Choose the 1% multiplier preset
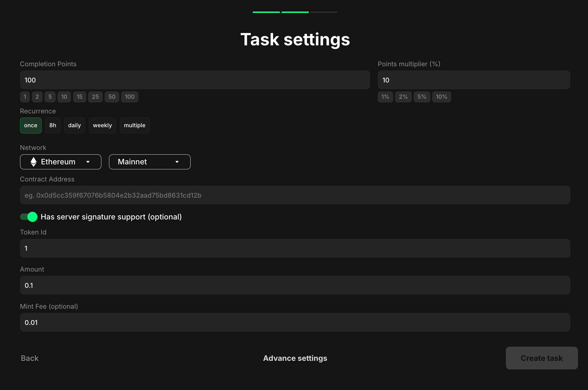 click(x=385, y=97)
